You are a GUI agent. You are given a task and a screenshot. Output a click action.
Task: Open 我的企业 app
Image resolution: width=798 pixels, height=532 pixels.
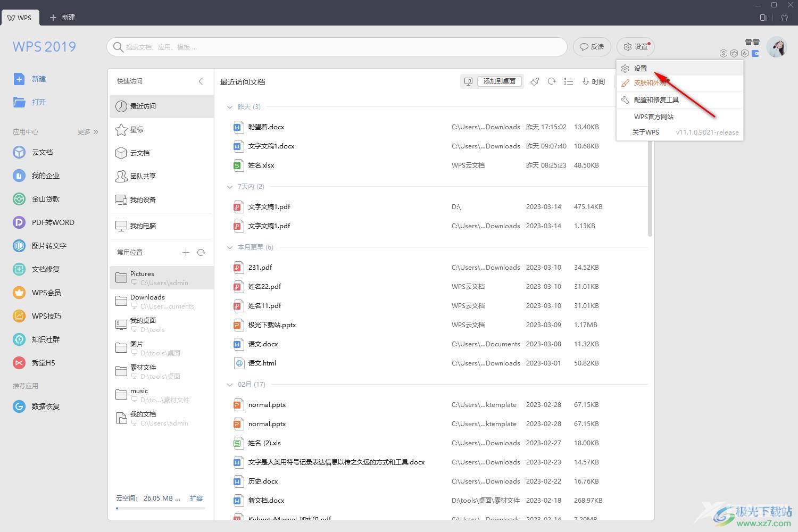click(36, 176)
